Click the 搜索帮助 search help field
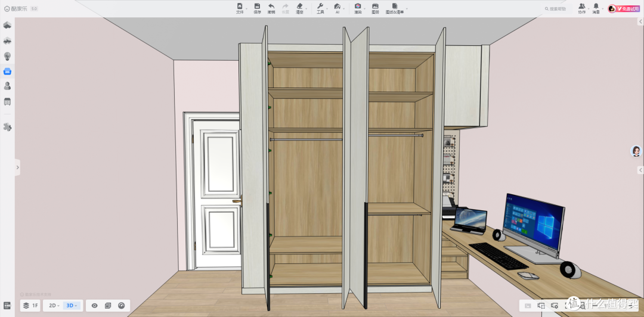The width and height of the screenshot is (644, 317). (x=557, y=8)
